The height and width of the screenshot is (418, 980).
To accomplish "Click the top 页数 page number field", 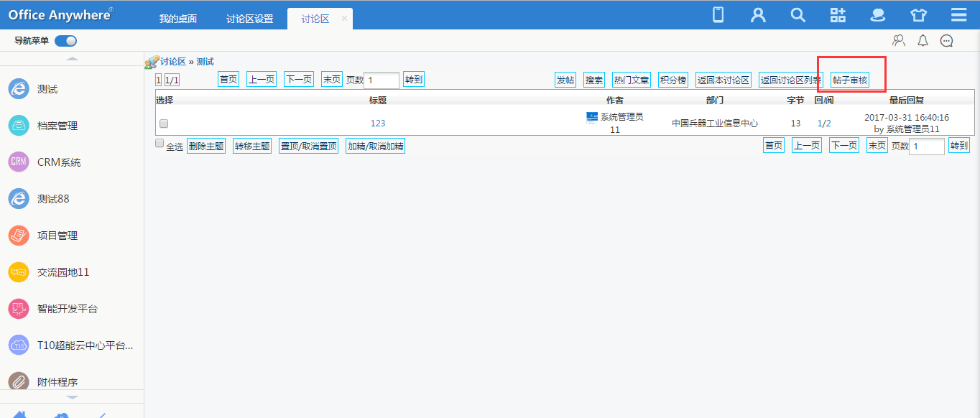I will click(x=382, y=80).
